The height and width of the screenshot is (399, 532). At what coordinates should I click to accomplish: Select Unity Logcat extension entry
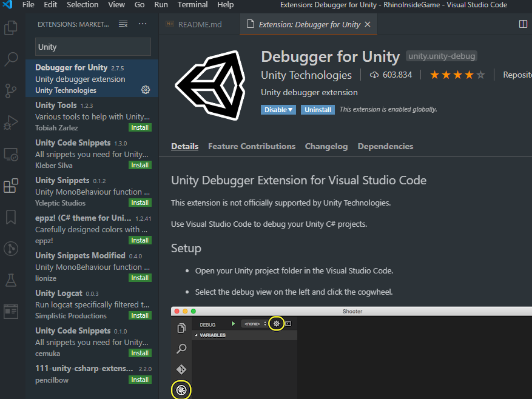[x=92, y=304]
